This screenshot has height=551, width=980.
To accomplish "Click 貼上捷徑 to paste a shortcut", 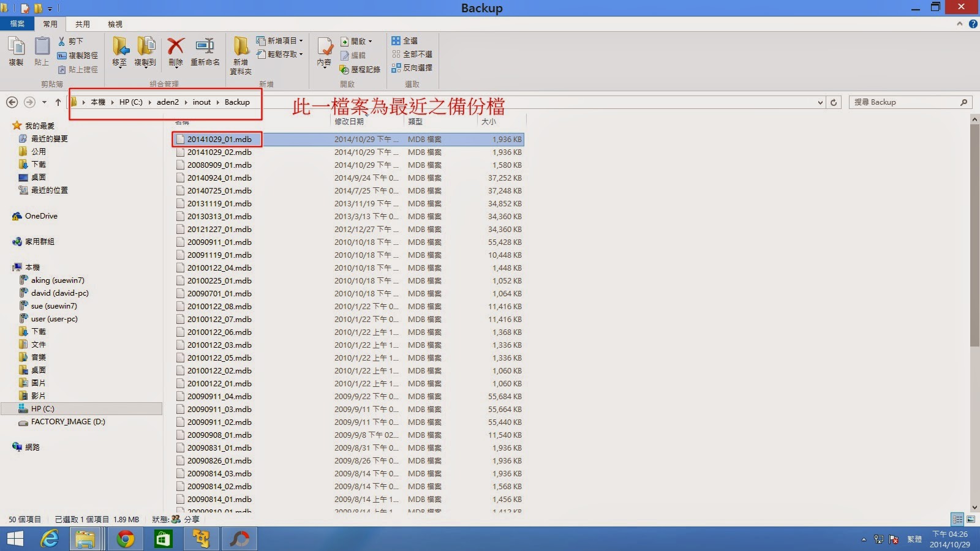I will (x=78, y=69).
